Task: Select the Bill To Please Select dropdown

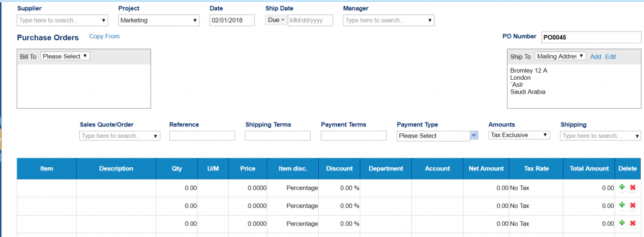Action: (x=65, y=57)
